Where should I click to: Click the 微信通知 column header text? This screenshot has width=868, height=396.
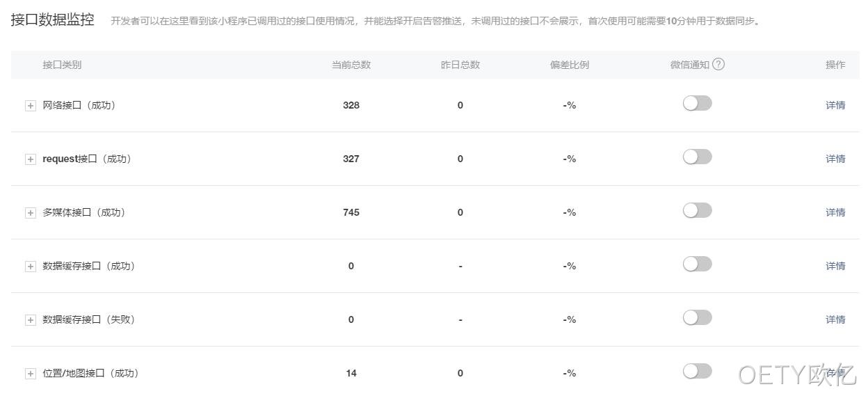[690, 65]
